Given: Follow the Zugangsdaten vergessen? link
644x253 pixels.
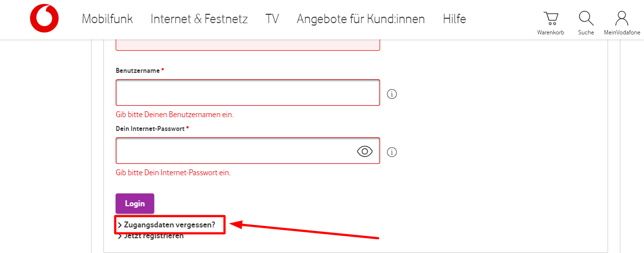Looking at the screenshot, I should tap(169, 224).
